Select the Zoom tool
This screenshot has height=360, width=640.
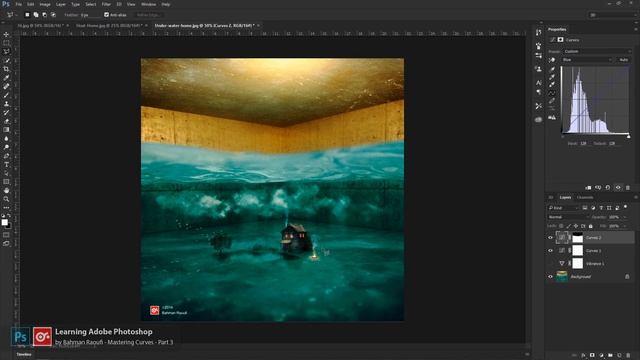pos(6,199)
